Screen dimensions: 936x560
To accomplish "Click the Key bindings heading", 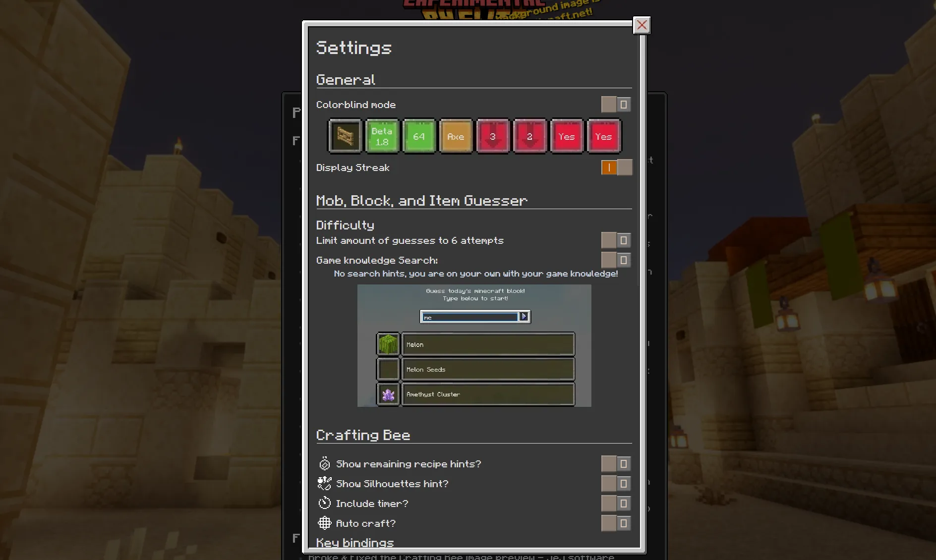I will [355, 543].
